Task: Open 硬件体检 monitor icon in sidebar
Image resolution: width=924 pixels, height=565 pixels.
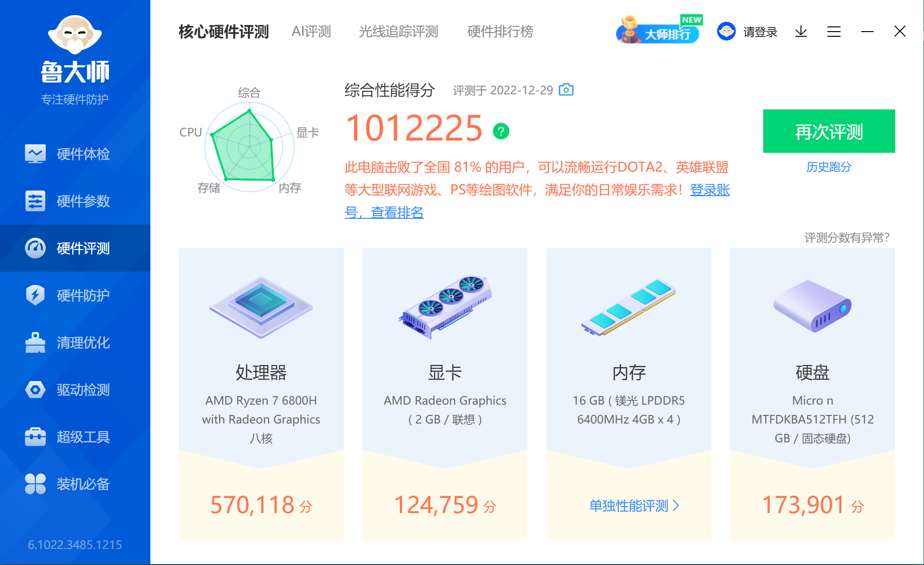Action: point(35,154)
